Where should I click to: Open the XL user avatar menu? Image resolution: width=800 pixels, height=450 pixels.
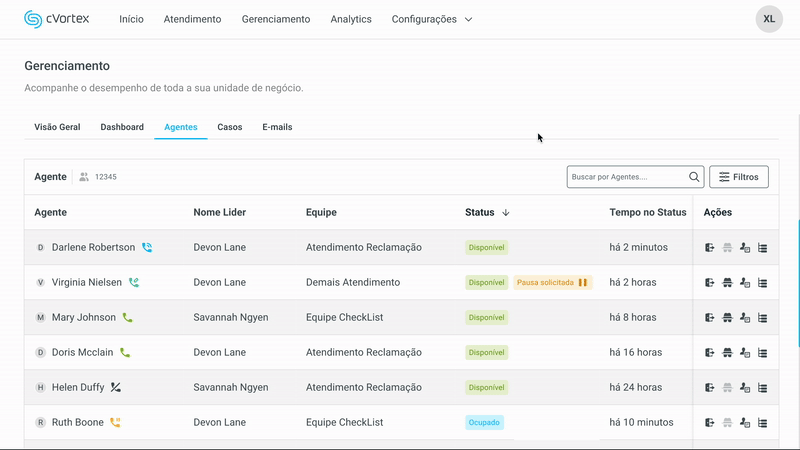(768, 19)
